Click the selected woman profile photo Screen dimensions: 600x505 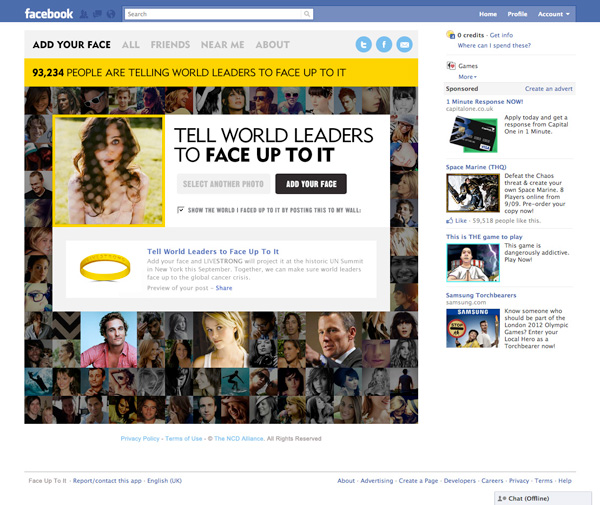click(x=109, y=171)
